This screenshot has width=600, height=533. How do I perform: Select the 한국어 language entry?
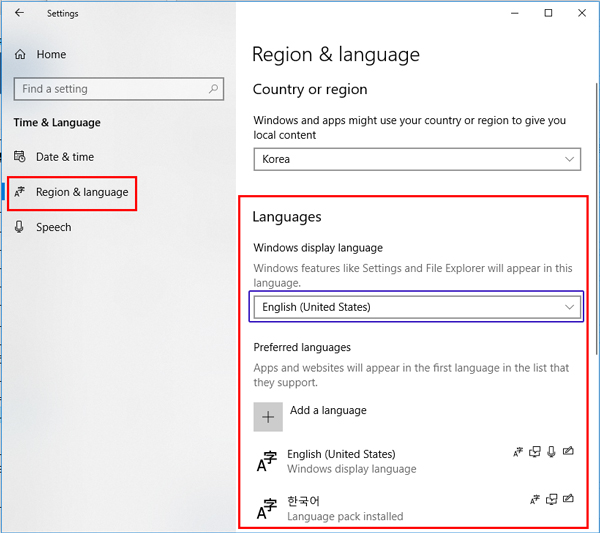(415, 508)
